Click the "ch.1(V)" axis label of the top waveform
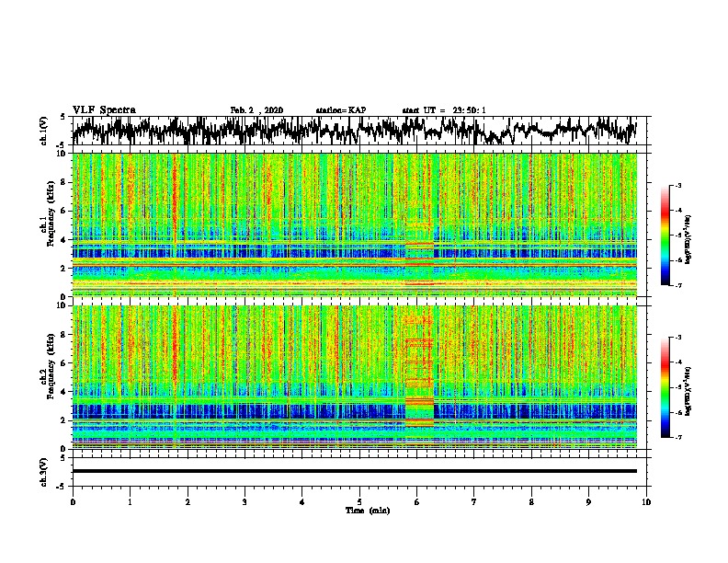 point(44,131)
